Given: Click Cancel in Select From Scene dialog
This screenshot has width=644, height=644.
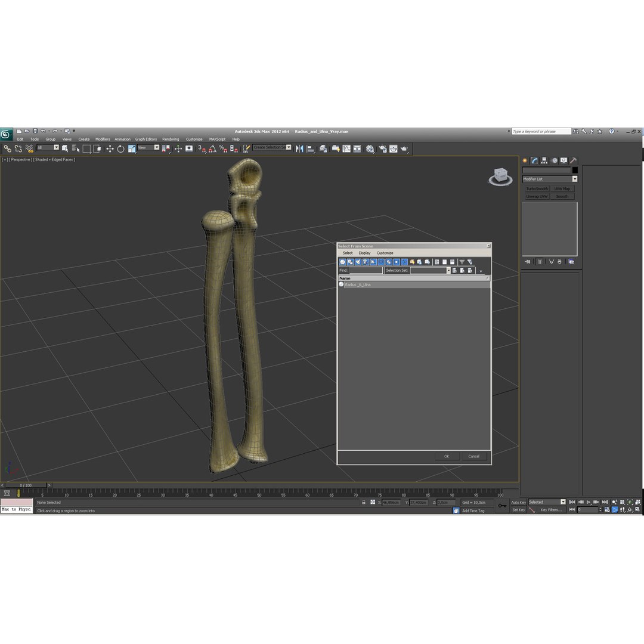Looking at the screenshot, I should point(473,456).
